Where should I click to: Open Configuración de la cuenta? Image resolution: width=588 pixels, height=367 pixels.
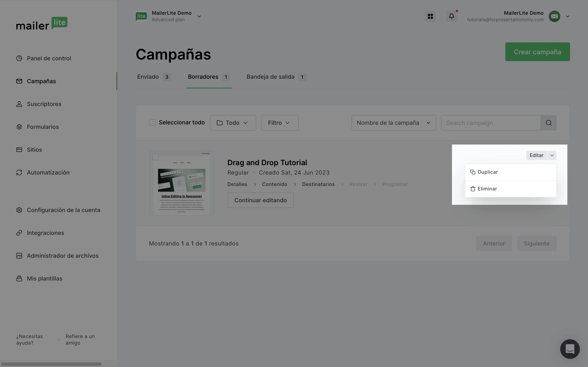click(63, 210)
